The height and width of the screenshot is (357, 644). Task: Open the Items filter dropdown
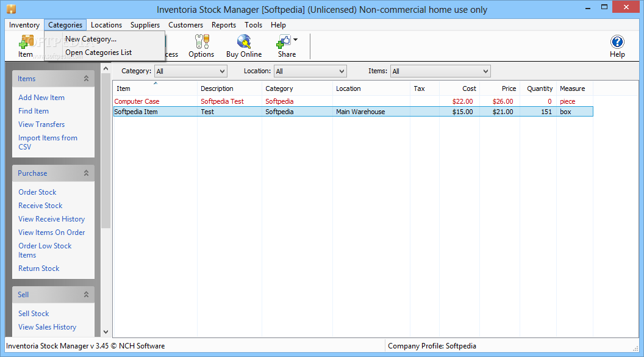(440, 71)
